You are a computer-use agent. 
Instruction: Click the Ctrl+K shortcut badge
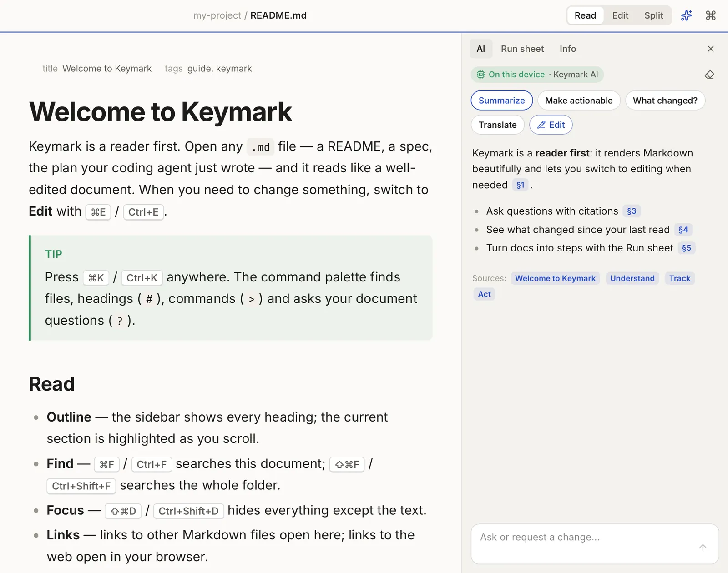point(142,278)
